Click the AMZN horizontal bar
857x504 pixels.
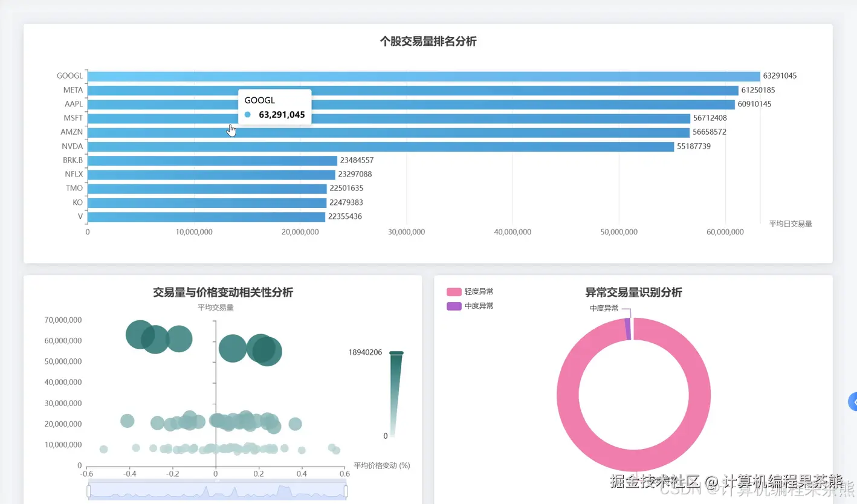(x=389, y=132)
